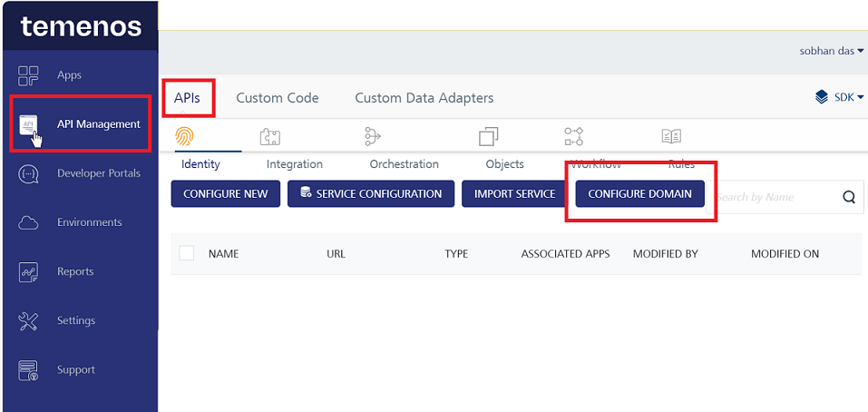Expand the SDK dropdown

[x=849, y=97]
